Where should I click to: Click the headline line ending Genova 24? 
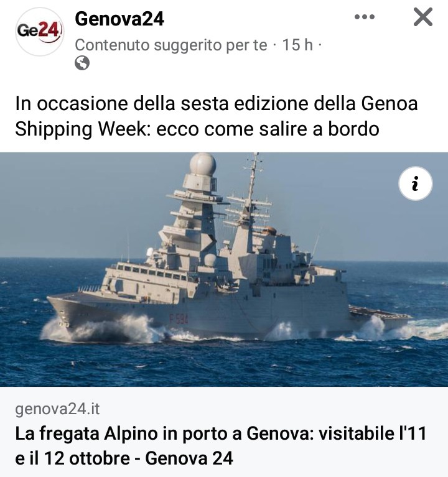tap(124, 458)
